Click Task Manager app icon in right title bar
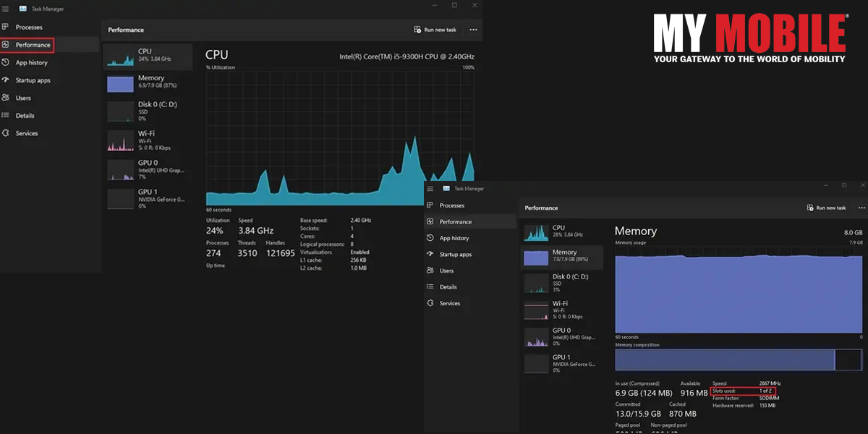 coord(446,189)
